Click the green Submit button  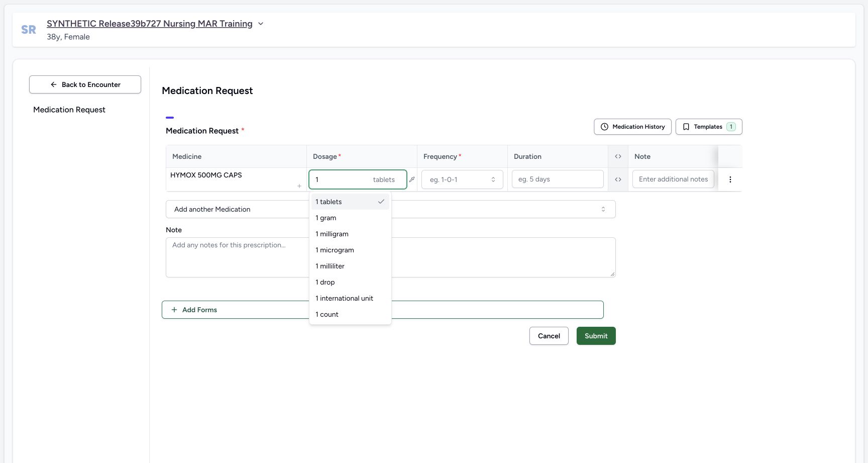click(x=596, y=336)
